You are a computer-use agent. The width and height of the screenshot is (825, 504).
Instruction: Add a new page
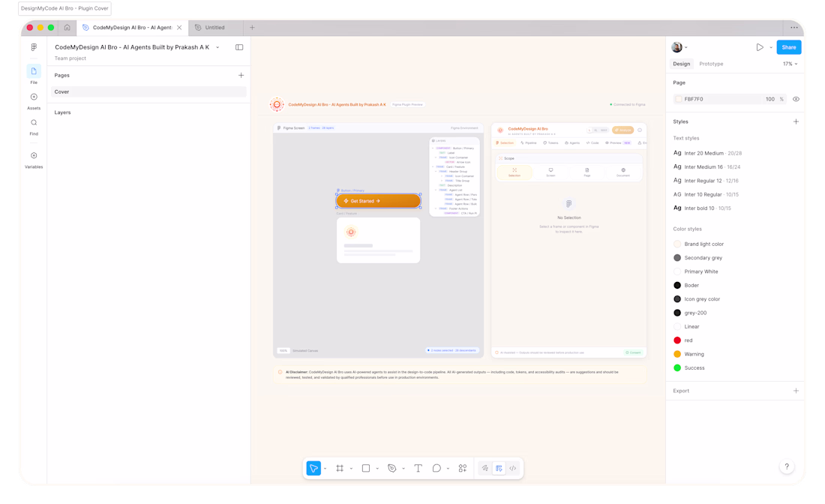[x=241, y=75]
